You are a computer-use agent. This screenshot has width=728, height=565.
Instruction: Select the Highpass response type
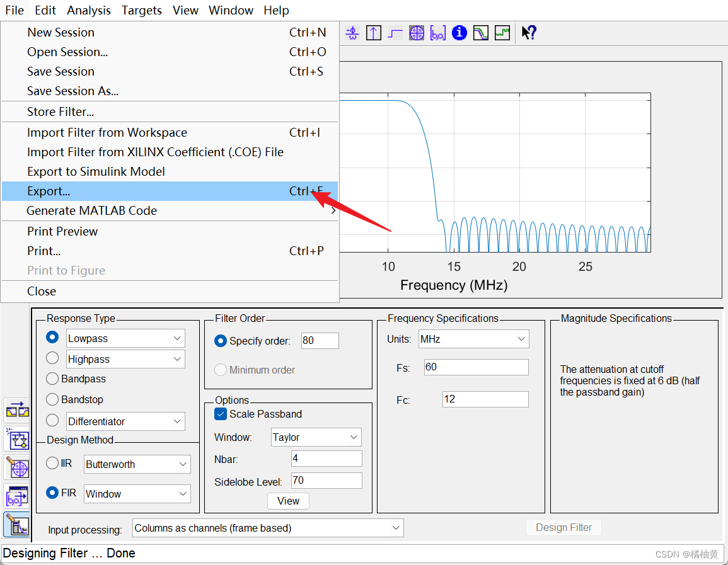[53, 358]
